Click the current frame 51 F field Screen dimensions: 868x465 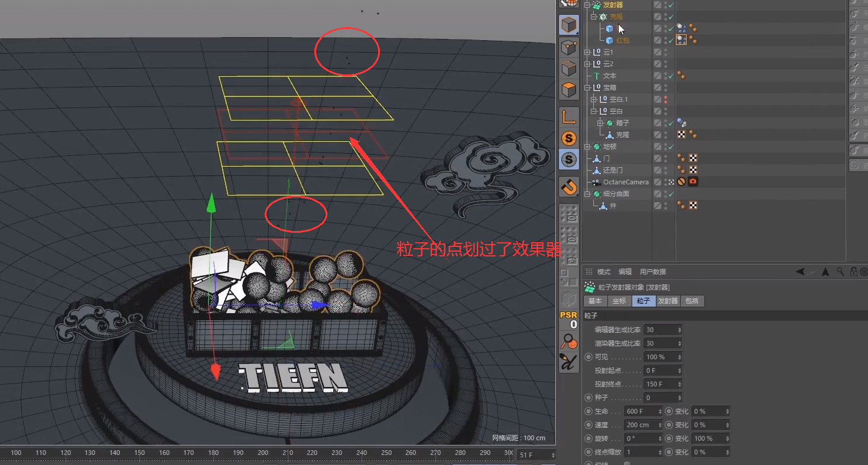(x=537, y=455)
